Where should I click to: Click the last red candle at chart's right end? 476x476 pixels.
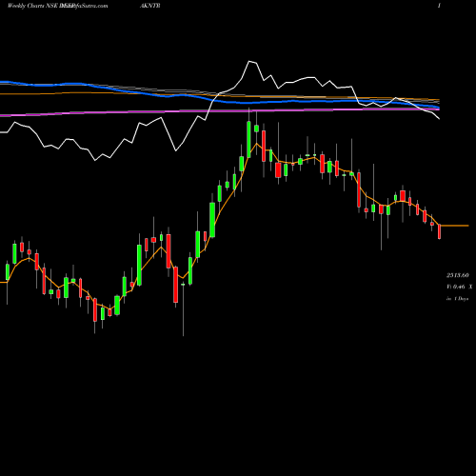440,231
